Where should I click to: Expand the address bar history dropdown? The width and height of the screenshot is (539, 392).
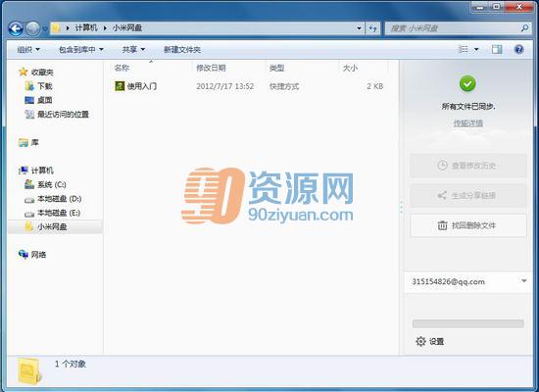[359, 28]
